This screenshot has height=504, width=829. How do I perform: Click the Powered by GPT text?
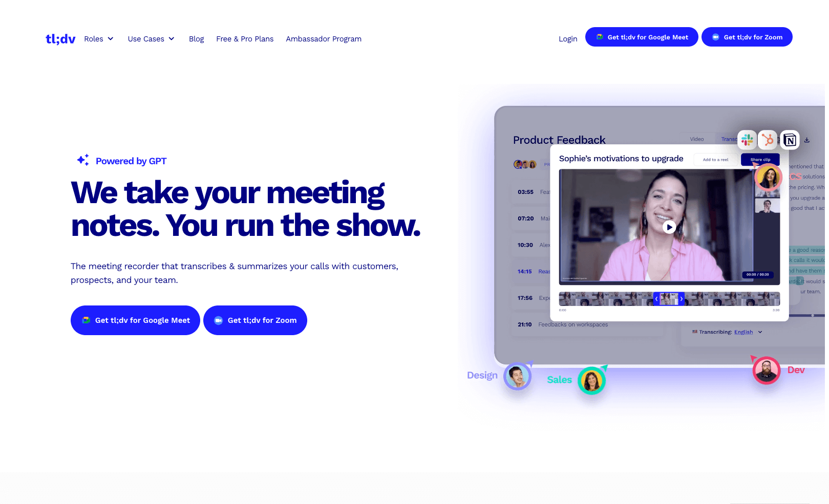click(x=131, y=161)
